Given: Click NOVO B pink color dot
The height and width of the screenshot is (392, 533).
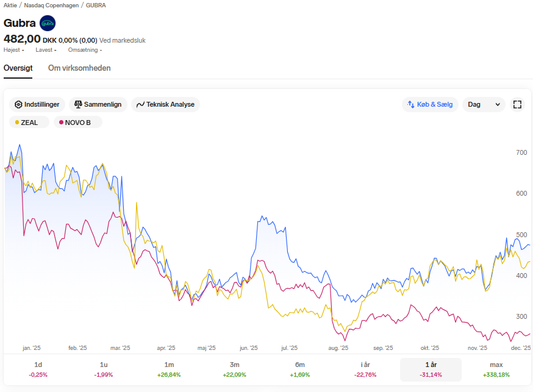Looking at the screenshot, I should coord(61,123).
